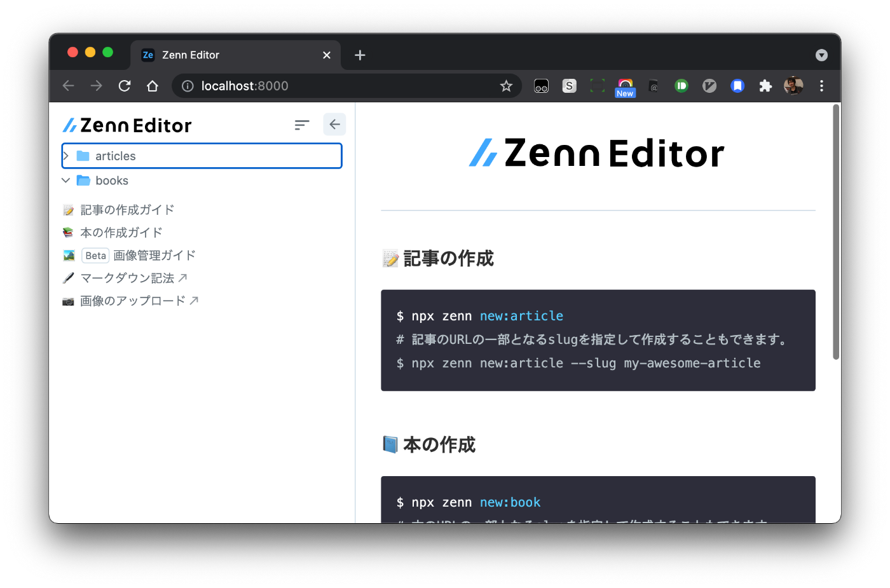Click the Beta badge in the sidebar
Viewport: 890px width, 588px height.
95,256
